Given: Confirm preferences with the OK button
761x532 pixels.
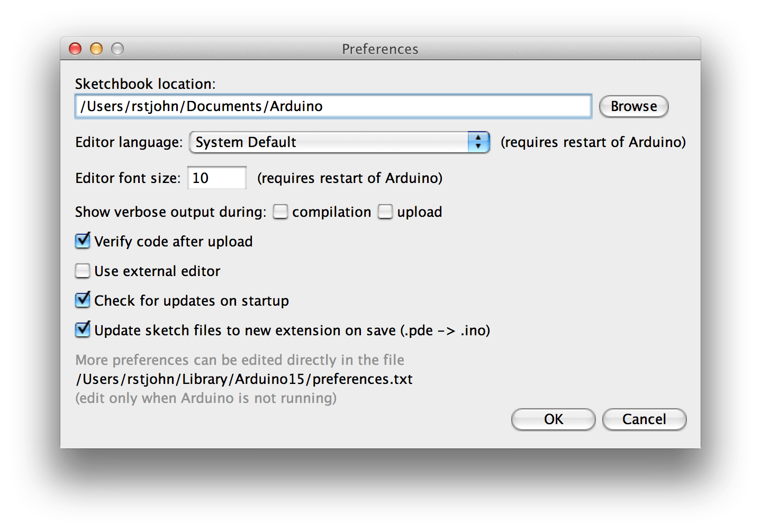Looking at the screenshot, I should 553,419.
